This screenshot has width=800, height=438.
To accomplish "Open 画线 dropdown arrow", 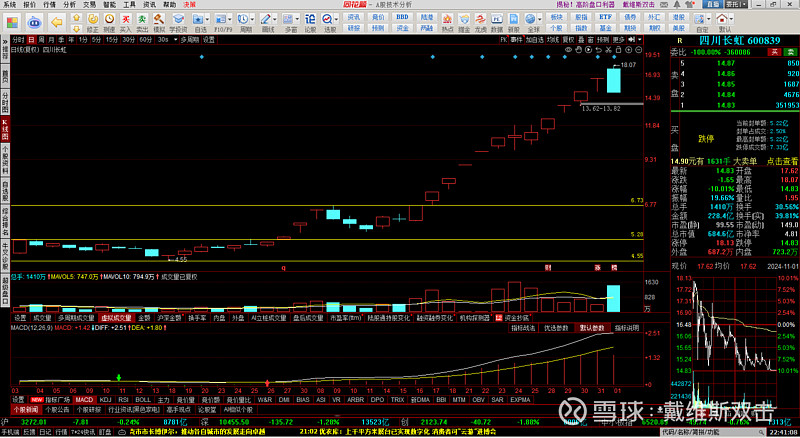I will (x=274, y=19).
